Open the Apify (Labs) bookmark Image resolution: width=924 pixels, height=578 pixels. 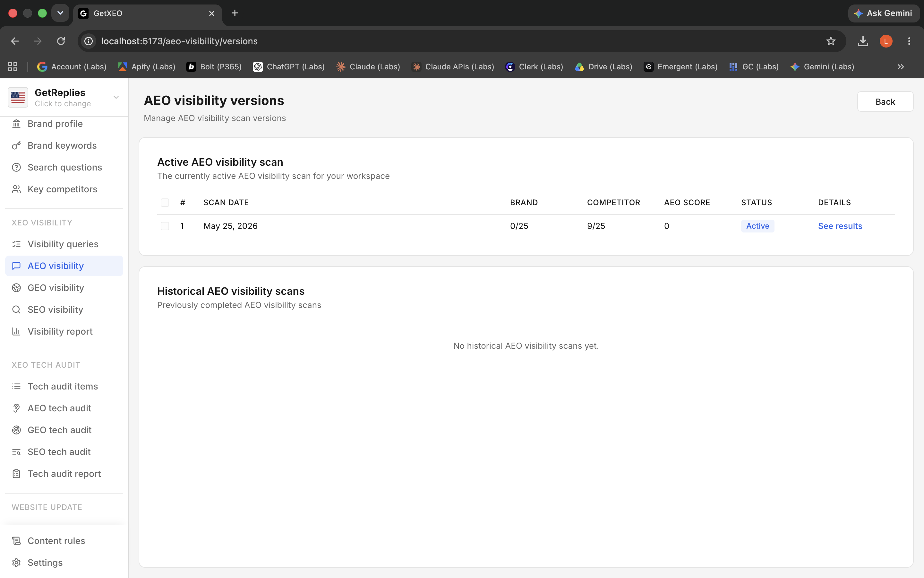point(147,67)
